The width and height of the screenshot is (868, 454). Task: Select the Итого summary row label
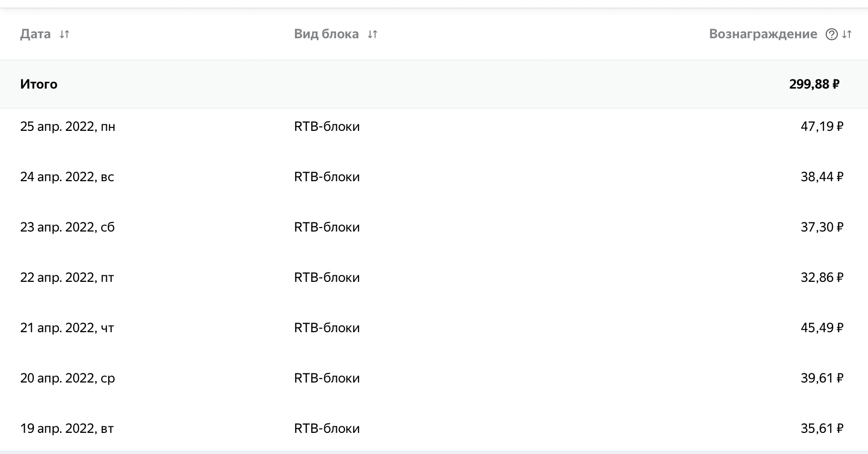[39, 84]
